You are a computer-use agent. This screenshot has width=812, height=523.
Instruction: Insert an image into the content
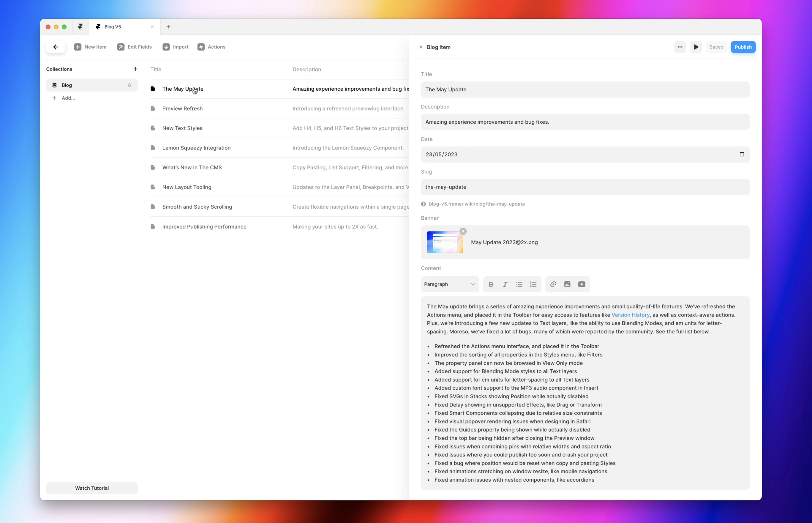tap(567, 284)
